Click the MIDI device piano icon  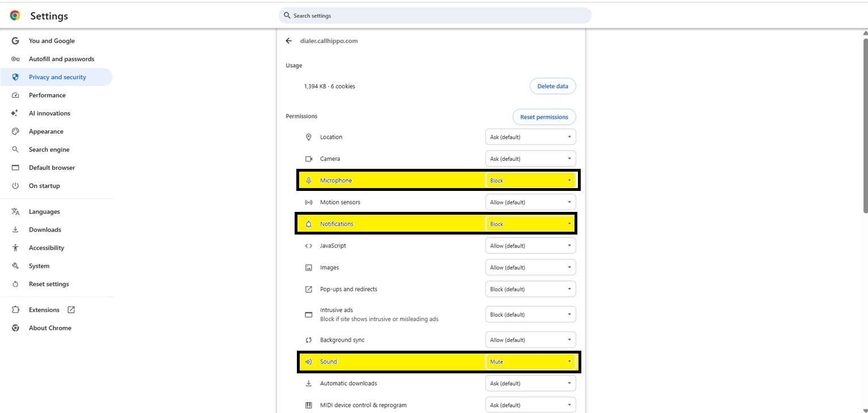click(309, 405)
